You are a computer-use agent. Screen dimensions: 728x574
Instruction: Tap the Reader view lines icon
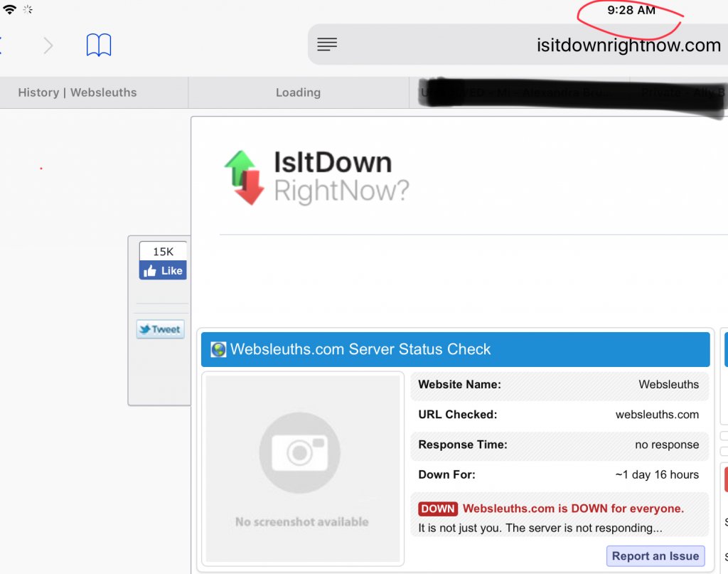click(x=327, y=45)
